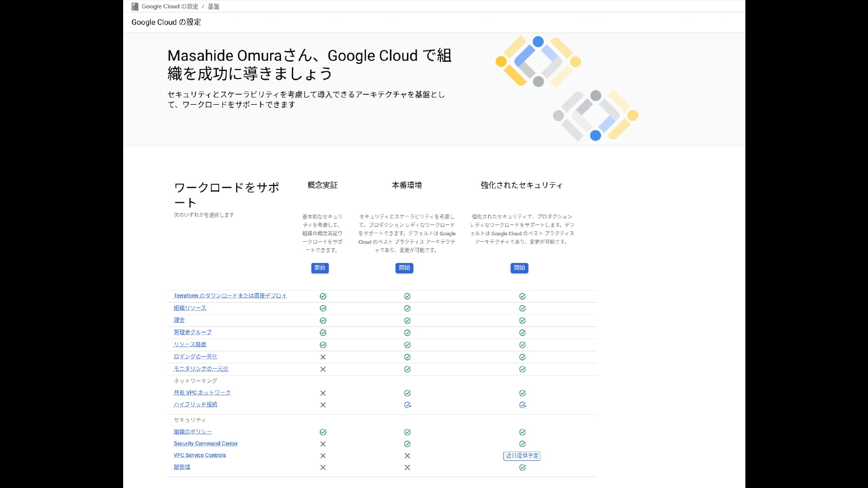Click the 本番環境 column heading

tap(407, 185)
